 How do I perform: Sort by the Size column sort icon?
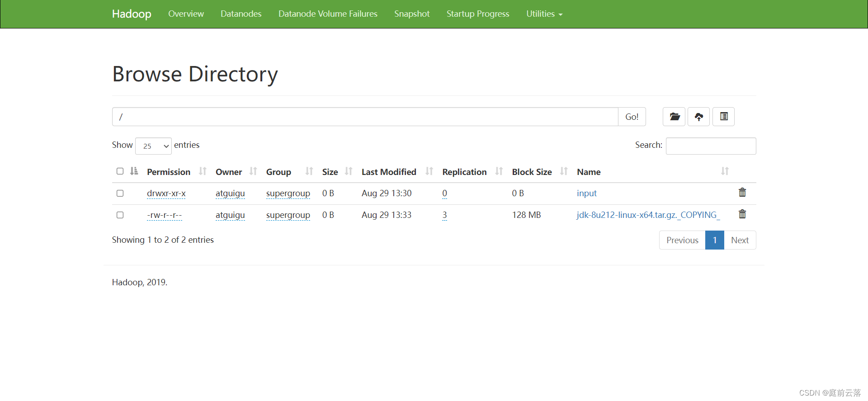349,171
